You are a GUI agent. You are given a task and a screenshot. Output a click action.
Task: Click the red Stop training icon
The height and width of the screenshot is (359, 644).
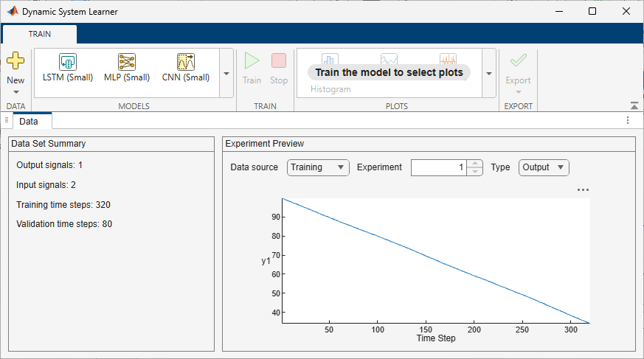click(x=279, y=60)
